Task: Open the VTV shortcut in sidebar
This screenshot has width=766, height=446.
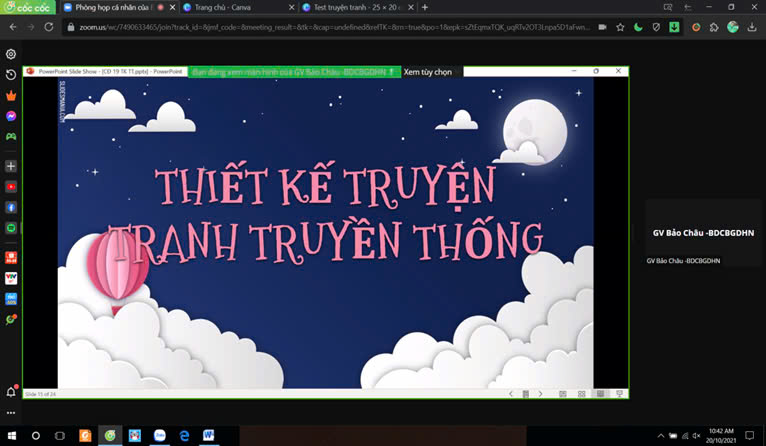Action: pos(11,278)
